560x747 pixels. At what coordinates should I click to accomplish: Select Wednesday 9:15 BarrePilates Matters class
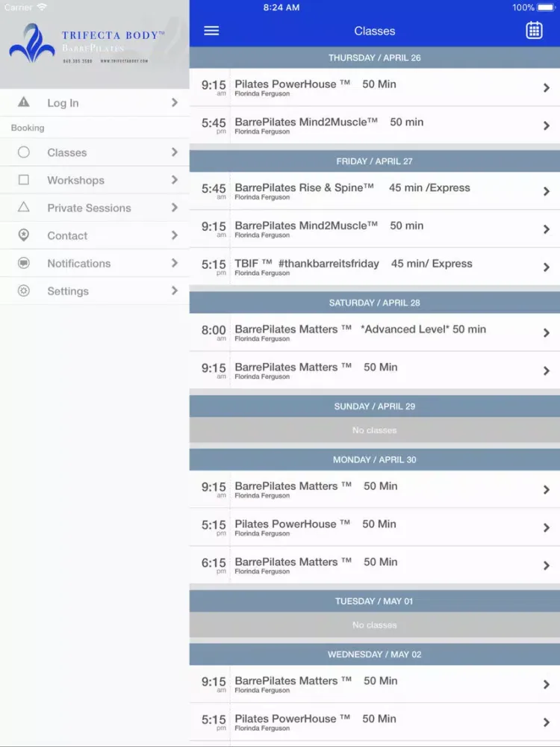click(x=375, y=684)
